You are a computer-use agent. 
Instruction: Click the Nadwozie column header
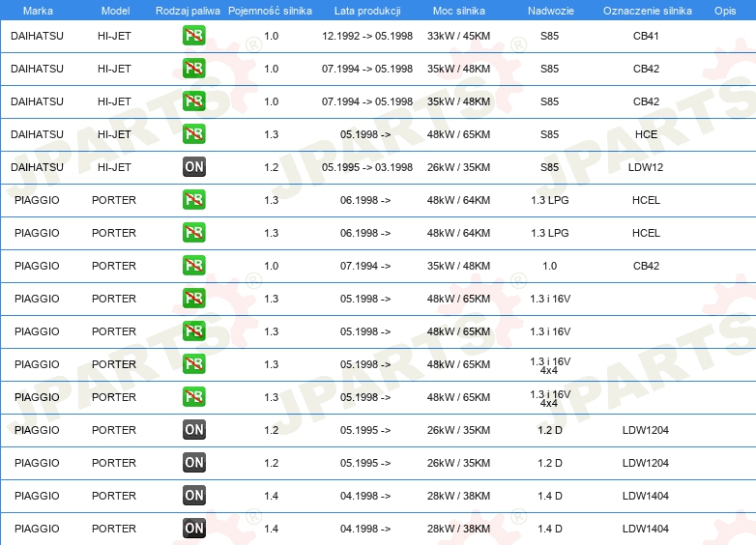551,11
